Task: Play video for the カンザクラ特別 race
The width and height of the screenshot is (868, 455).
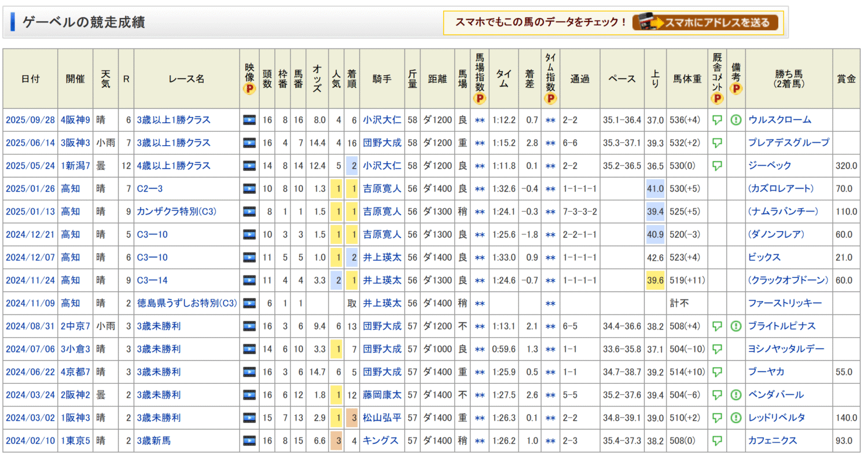Action: click(249, 212)
